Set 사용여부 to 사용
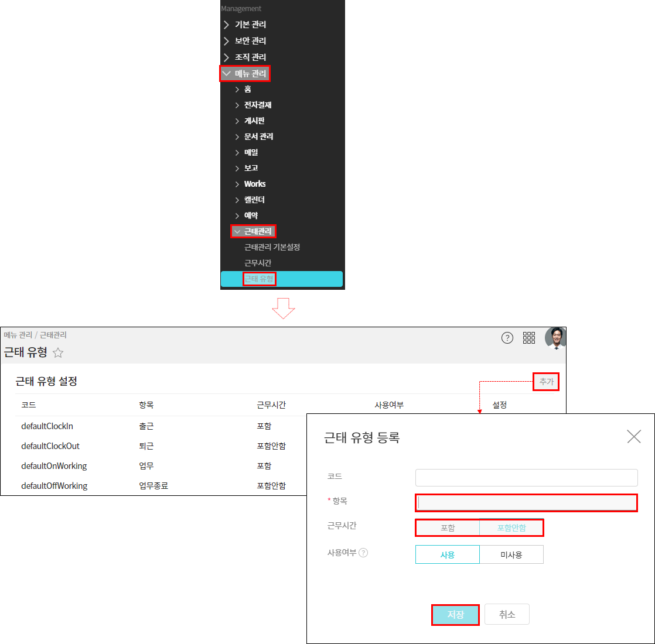 448,554
